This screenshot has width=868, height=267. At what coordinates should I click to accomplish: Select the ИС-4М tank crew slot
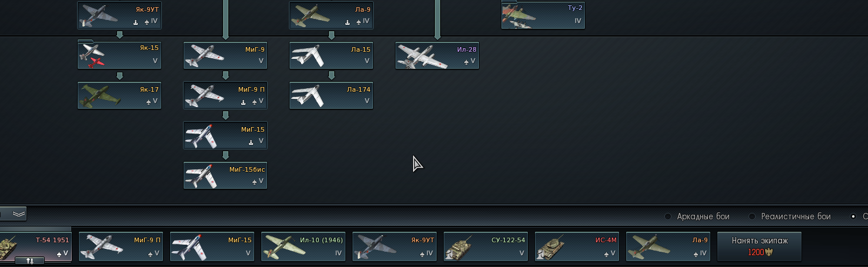[x=577, y=246]
